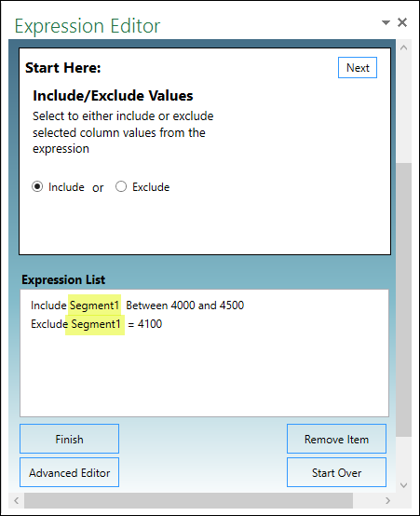The width and height of the screenshot is (420, 516).
Task: Click the Remove Item button
Action: coord(336,439)
